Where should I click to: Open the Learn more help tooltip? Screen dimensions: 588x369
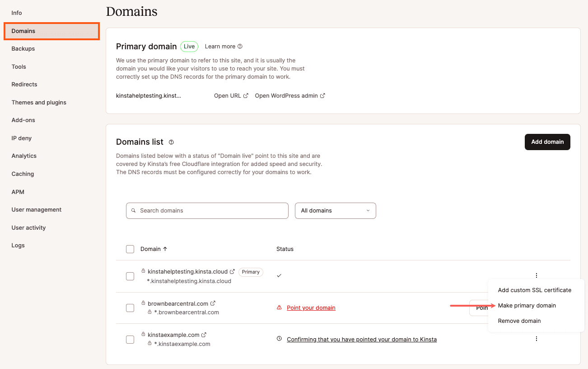click(x=240, y=46)
